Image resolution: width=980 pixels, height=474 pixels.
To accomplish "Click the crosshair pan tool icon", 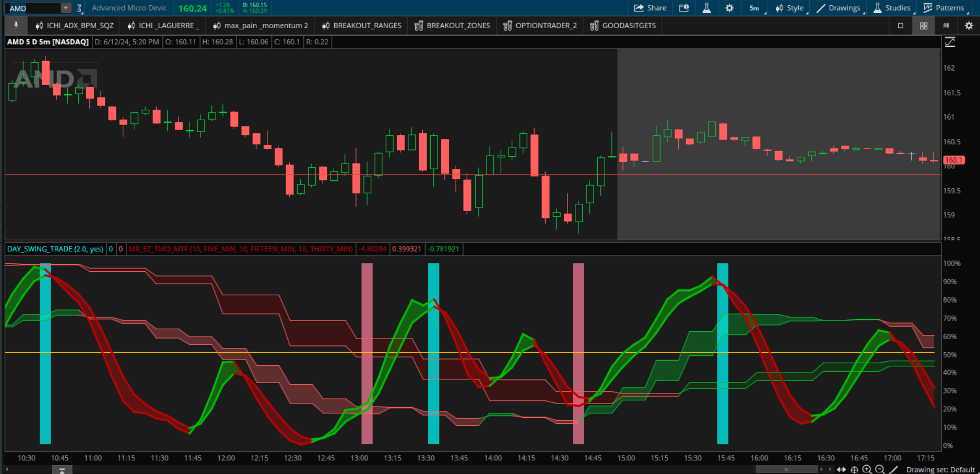I will (x=854, y=469).
